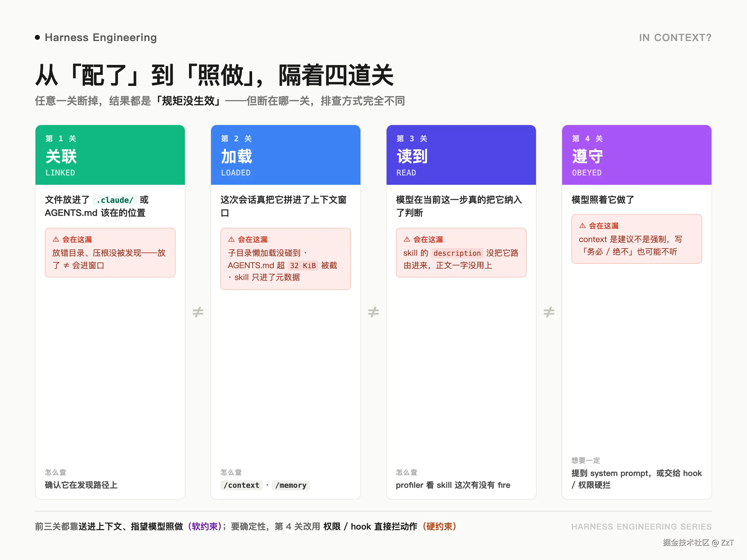Click the text 确认它在发现路径上
The width and height of the screenshot is (747, 560).
tap(81, 485)
